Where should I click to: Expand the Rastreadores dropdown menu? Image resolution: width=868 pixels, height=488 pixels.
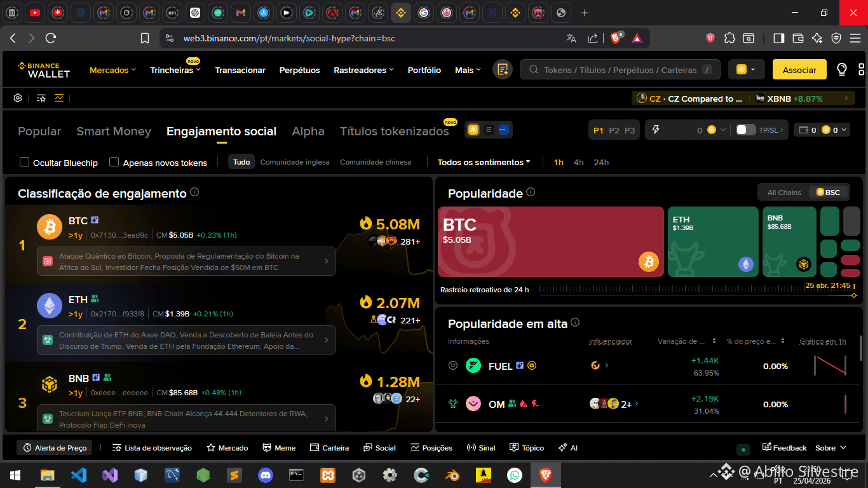[x=363, y=70]
